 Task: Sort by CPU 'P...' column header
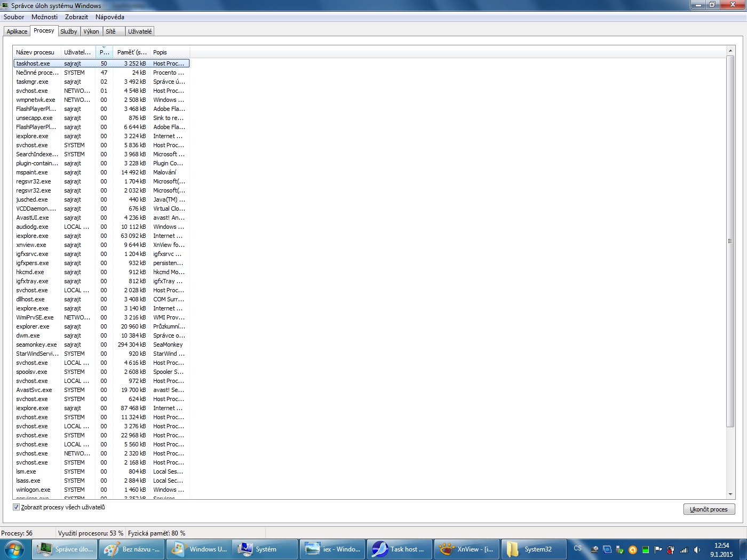click(x=104, y=52)
